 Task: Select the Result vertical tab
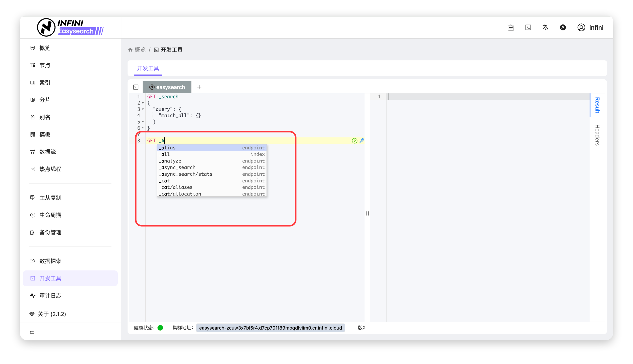597,105
